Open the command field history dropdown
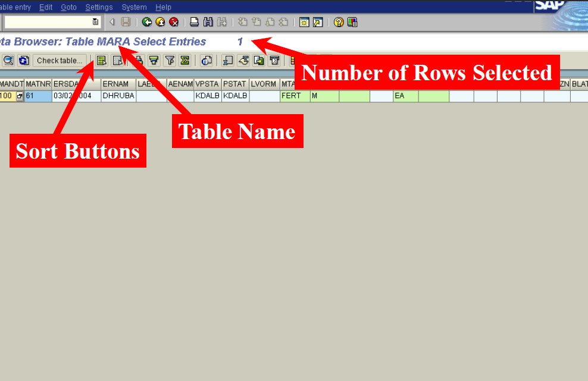This screenshot has height=381, width=588. coord(95,22)
